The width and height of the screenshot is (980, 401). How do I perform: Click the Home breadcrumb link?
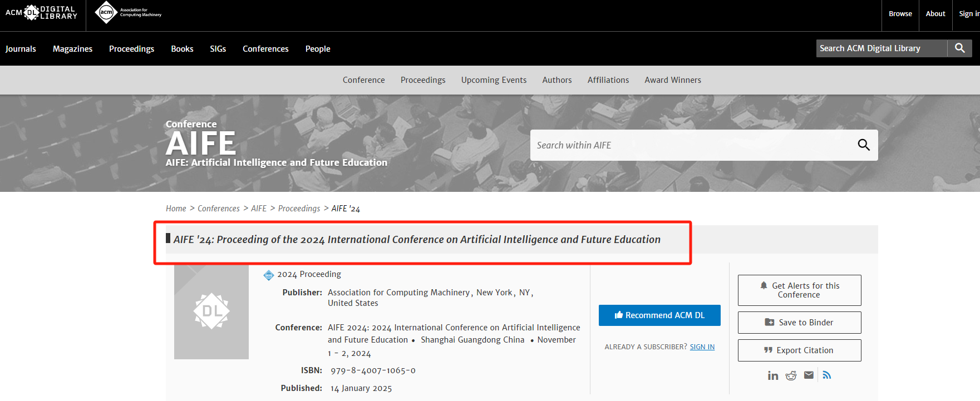pos(176,209)
